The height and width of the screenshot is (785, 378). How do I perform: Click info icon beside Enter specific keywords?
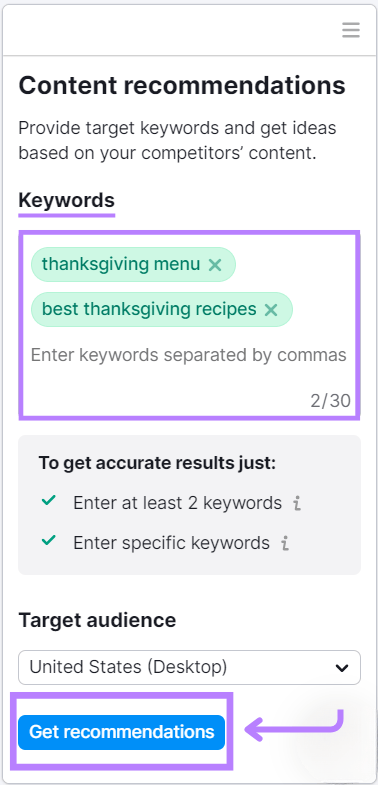[285, 543]
